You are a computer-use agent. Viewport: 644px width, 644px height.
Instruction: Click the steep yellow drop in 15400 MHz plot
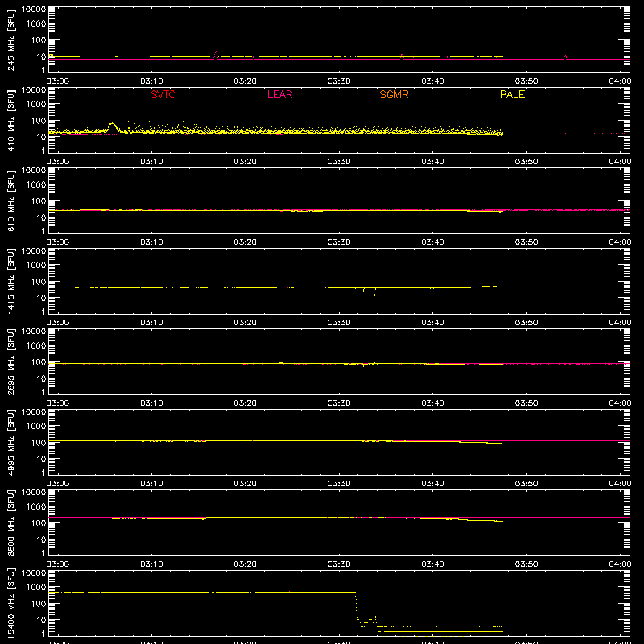357,607
